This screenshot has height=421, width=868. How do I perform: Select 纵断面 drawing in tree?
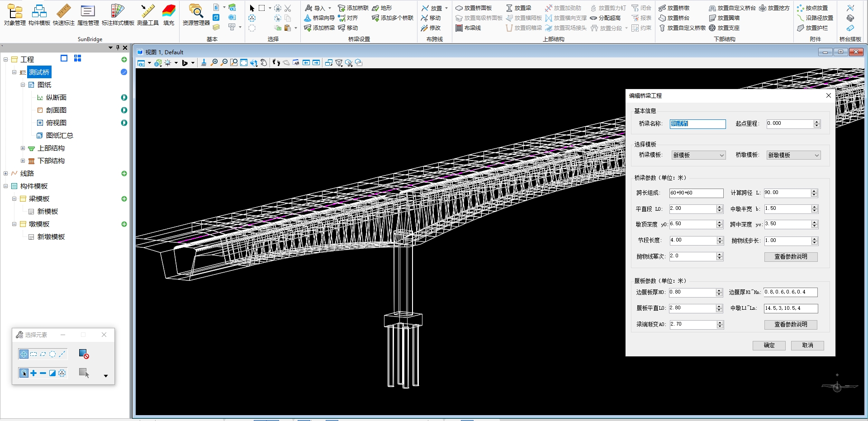(x=56, y=97)
